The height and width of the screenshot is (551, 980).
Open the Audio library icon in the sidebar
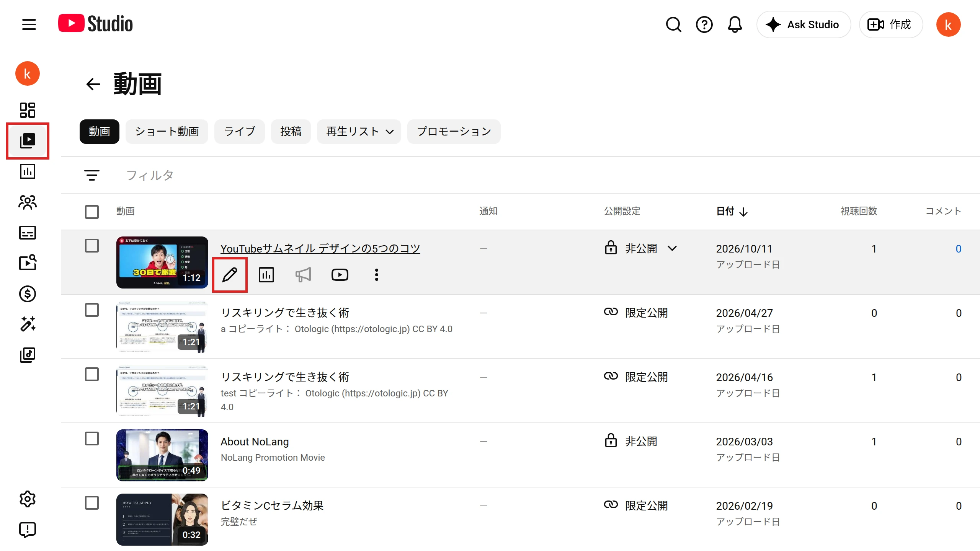[28, 355]
